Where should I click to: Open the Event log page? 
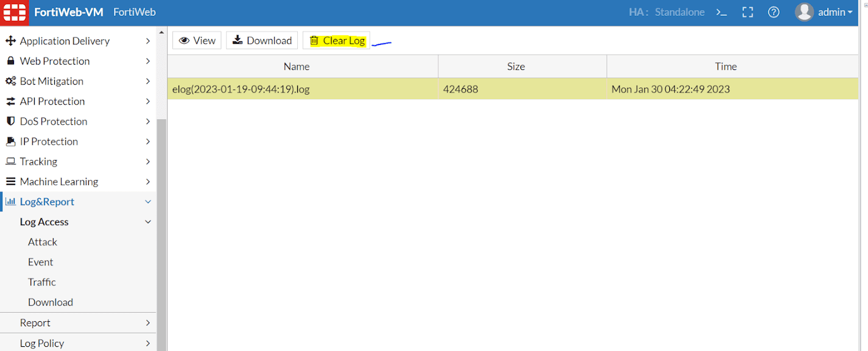(41, 262)
